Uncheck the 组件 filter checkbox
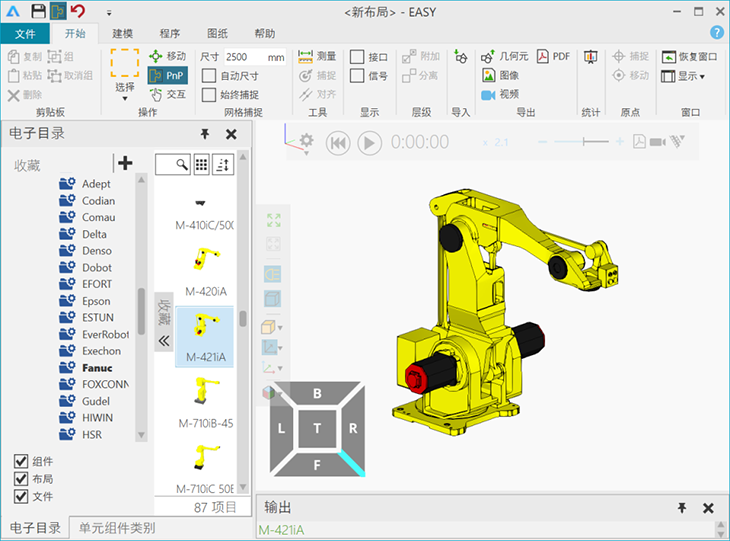Image resolution: width=730 pixels, height=541 pixels. [x=21, y=461]
